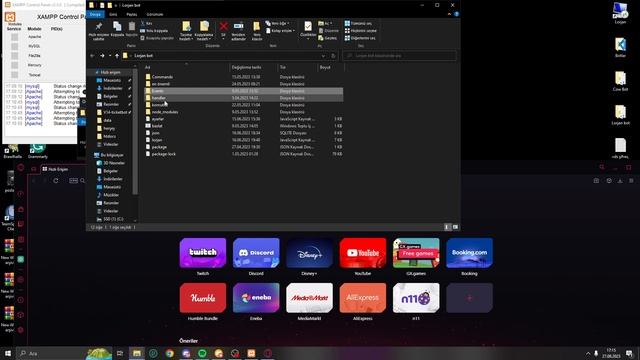The height and width of the screenshot is (360, 640).
Task: Open the Discord speed dial tile
Action: (256, 253)
